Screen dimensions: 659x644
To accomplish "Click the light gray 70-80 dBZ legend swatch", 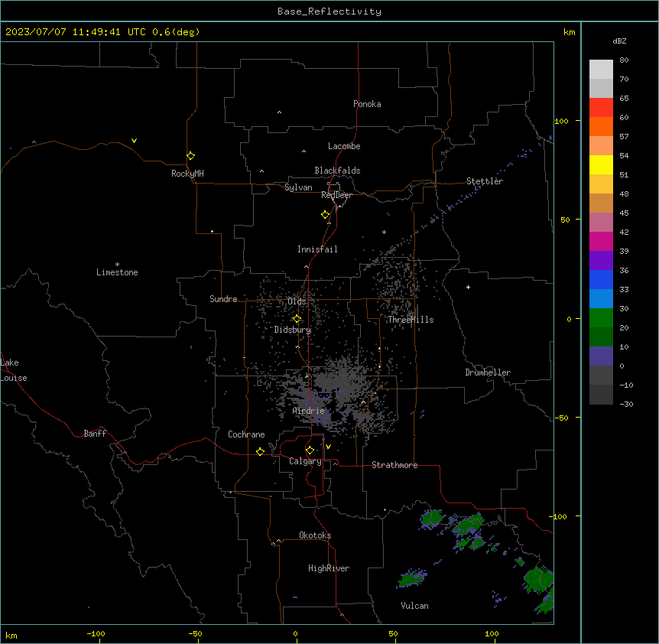I will [601, 70].
